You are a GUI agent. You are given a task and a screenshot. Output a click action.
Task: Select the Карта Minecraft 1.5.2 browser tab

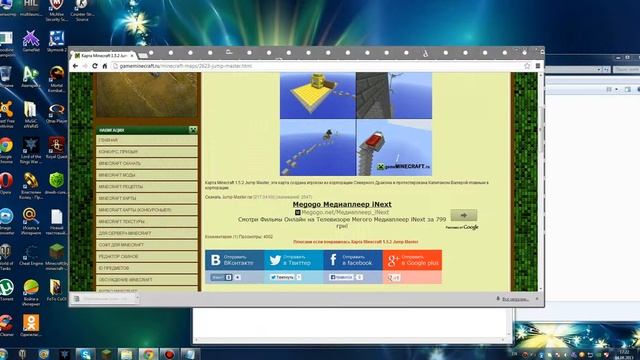(104, 55)
